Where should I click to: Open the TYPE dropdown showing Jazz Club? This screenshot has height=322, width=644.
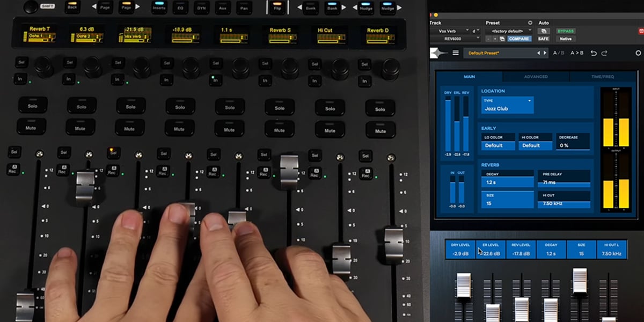pos(507,105)
